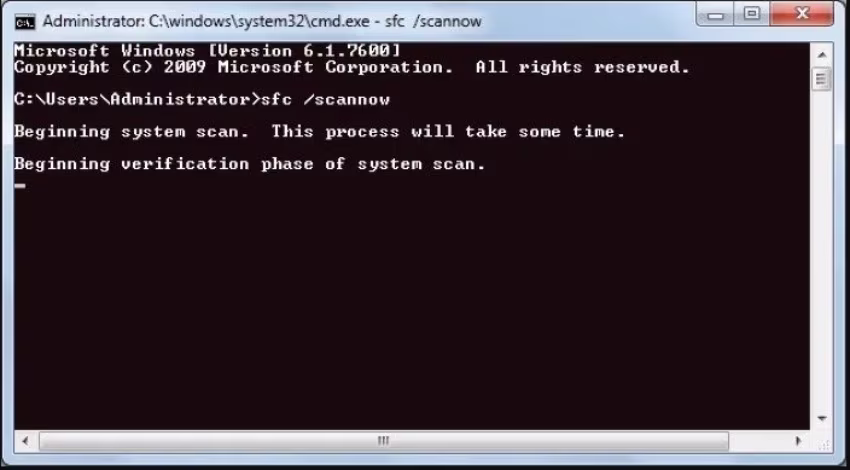
Task: Click the 'sfc /scannow' command text
Action: [x=325, y=100]
